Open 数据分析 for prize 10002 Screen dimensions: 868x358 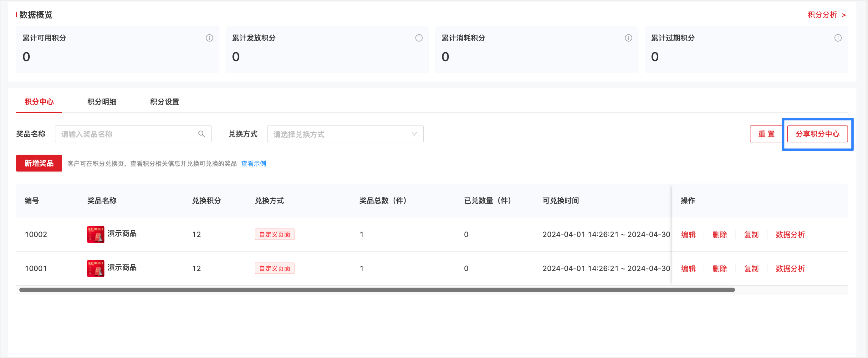(x=790, y=235)
